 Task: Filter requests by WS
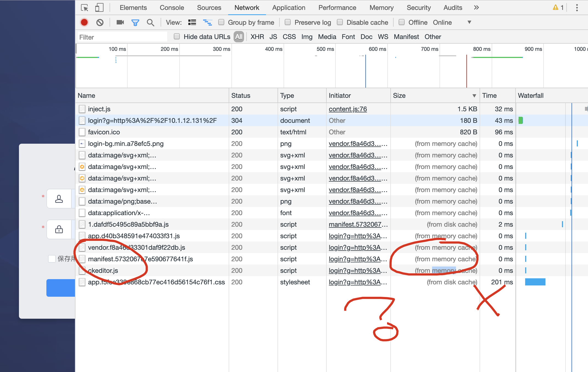(383, 37)
